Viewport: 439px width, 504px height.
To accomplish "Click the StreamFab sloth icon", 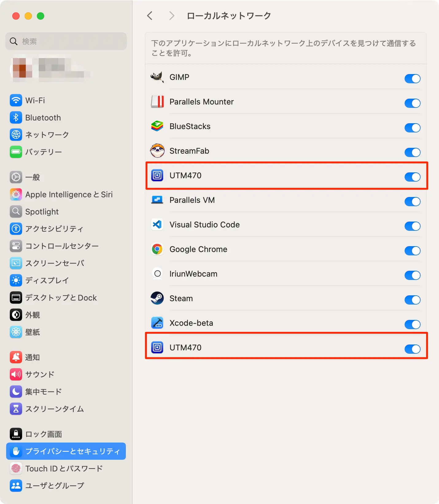I will point(157,151).
